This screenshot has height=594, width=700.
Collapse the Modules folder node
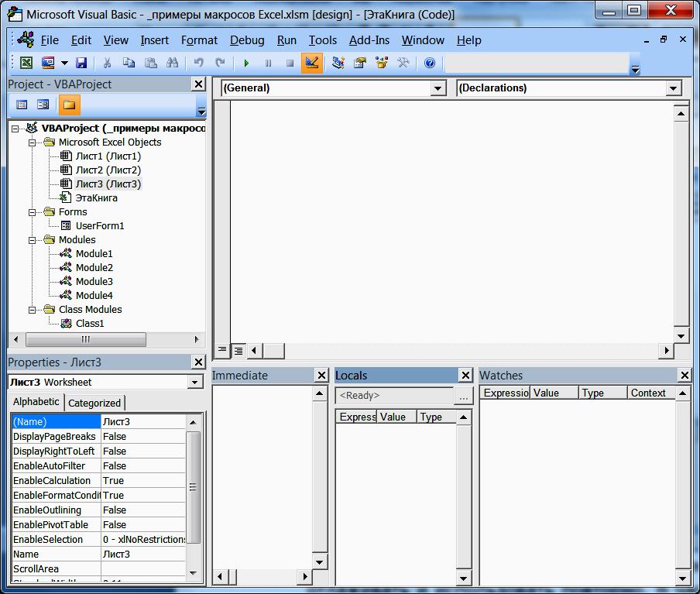33,240
